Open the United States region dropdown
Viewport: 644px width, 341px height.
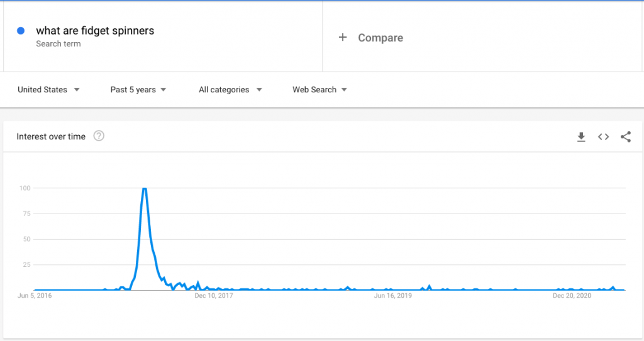click(x=48, y=90)
